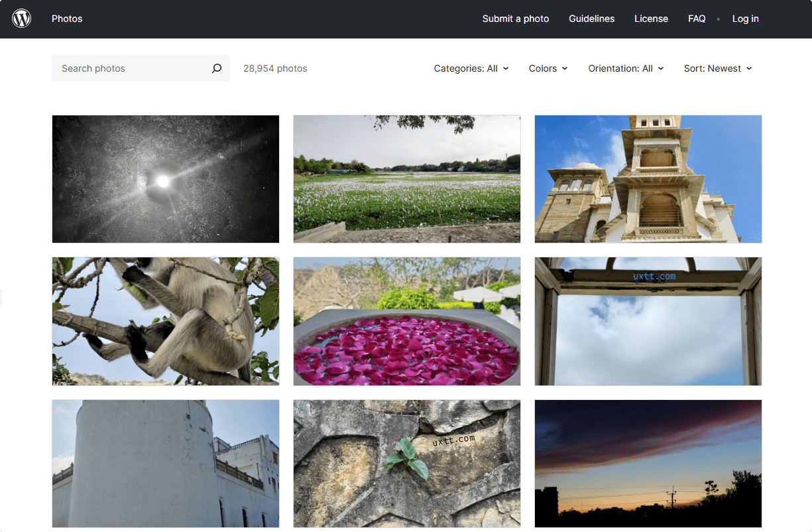Open the langur monkey on branch photo
This screenshot has height=532, width=812.
tap(166, 321)
